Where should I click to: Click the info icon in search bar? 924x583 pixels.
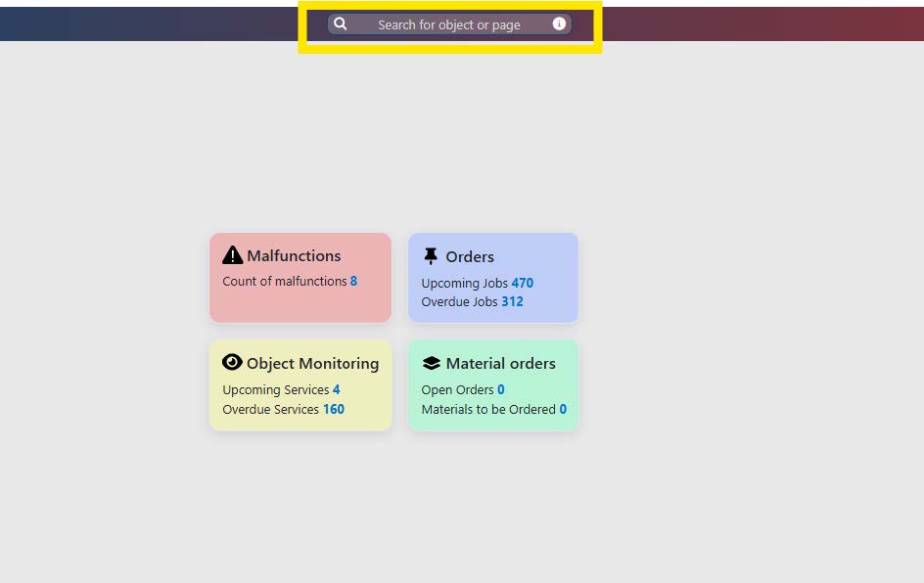click(559, 23)
